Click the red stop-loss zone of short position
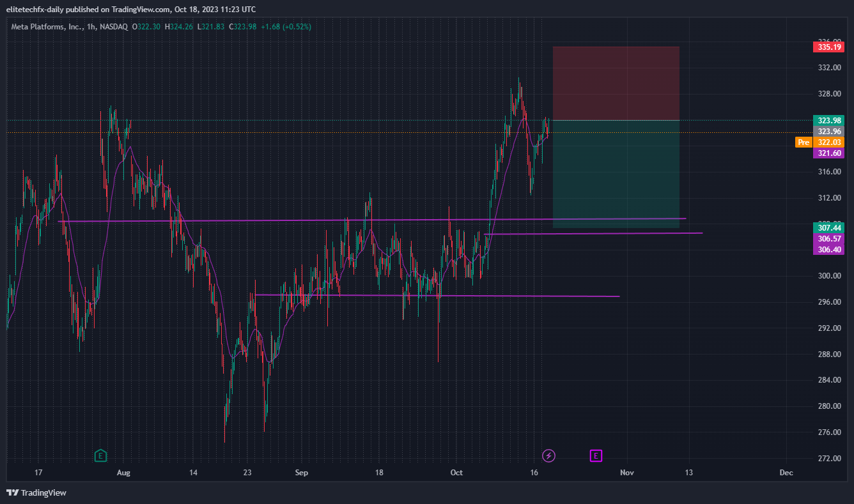The height and width of the screenshot is (504, 854). click(x=616, y=83)
